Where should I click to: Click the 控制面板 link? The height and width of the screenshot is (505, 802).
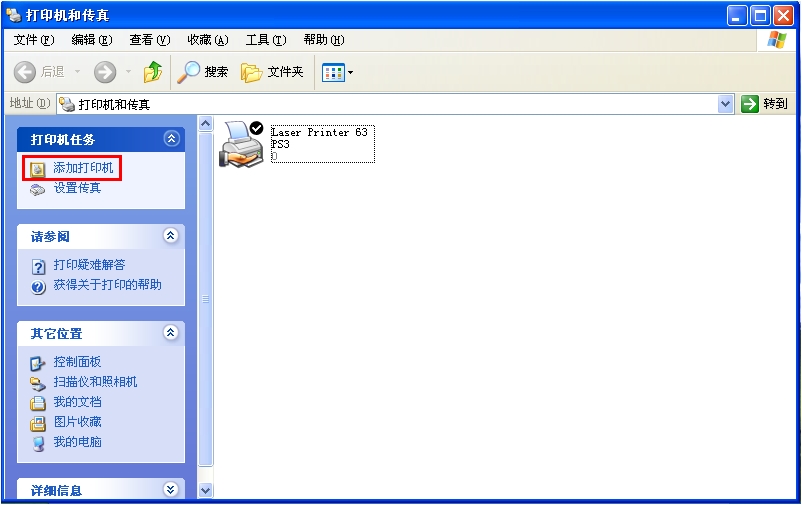click(x=77, y=362)
